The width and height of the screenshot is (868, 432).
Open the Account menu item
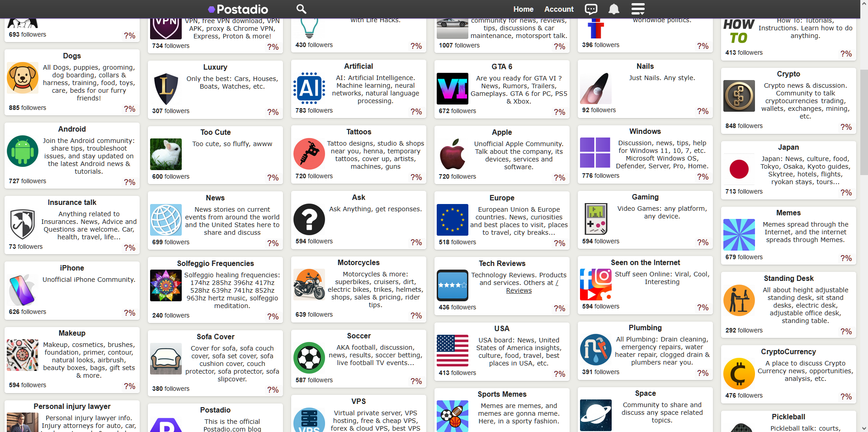click(x=559, y=9)
